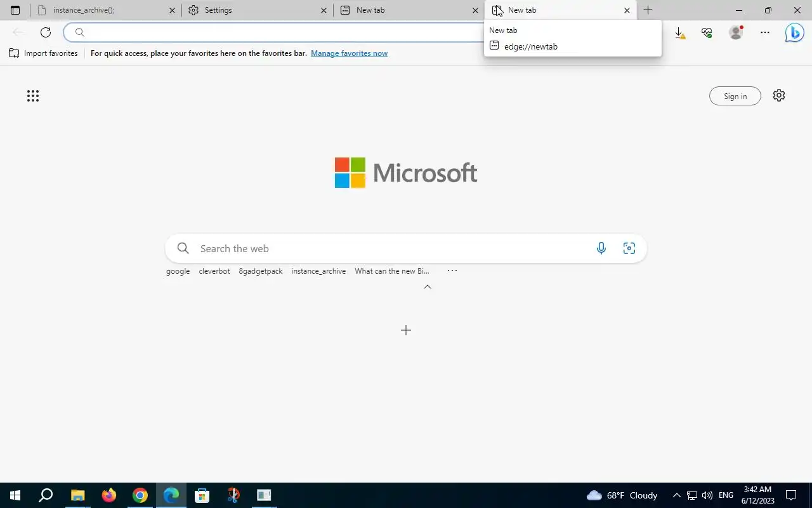Show hidden system tray icons

click(676, 495)
